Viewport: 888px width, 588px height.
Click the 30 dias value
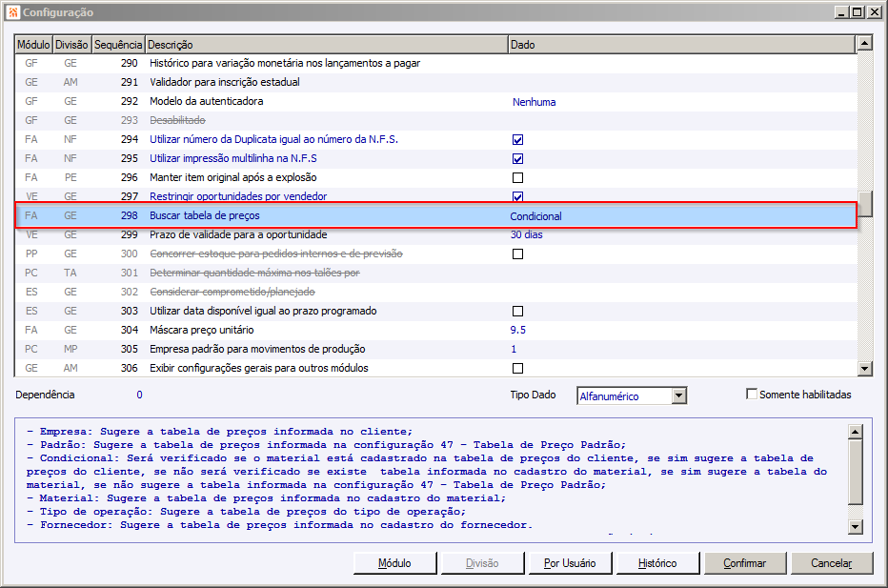527,234
